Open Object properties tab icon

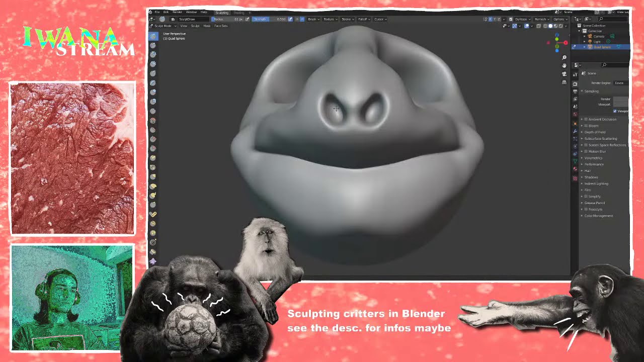click(x=575, y=123)
